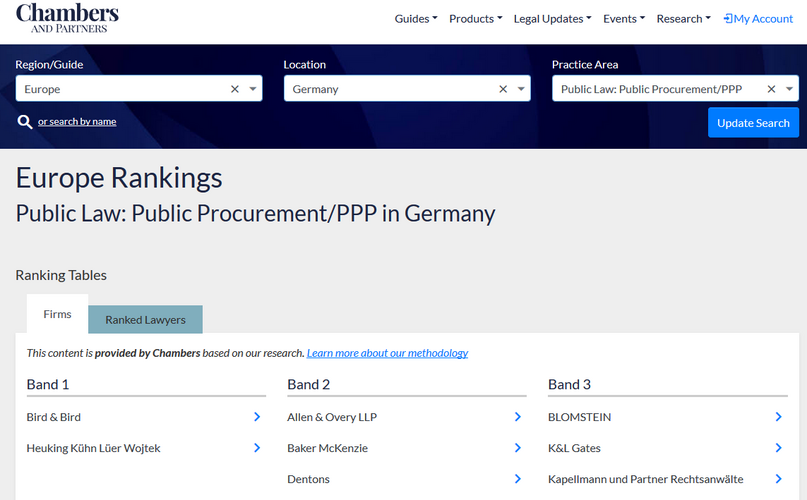Clear the Germany location selection
The height and width of the screenshot is (500, 807).
tap(503, 89)
